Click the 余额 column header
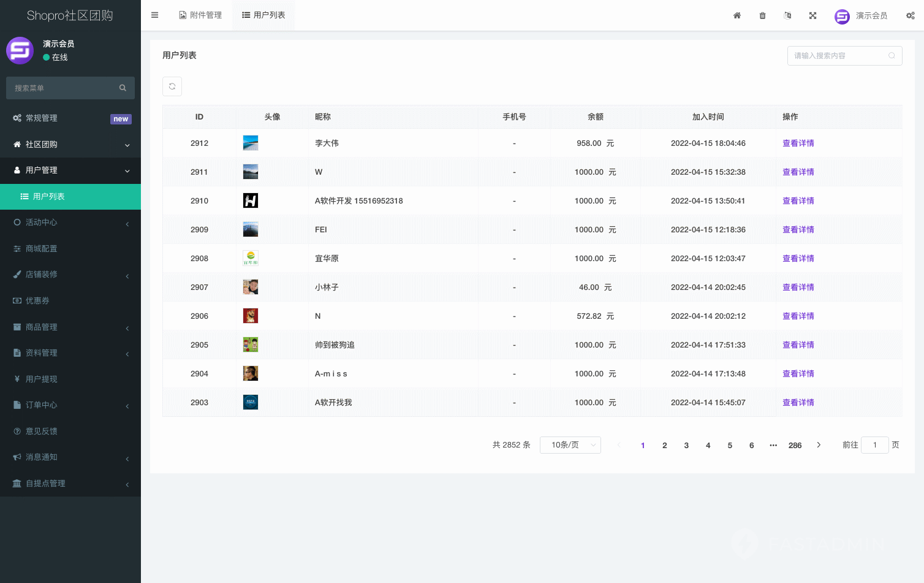 pyautogui.click(x=596, y=116)
